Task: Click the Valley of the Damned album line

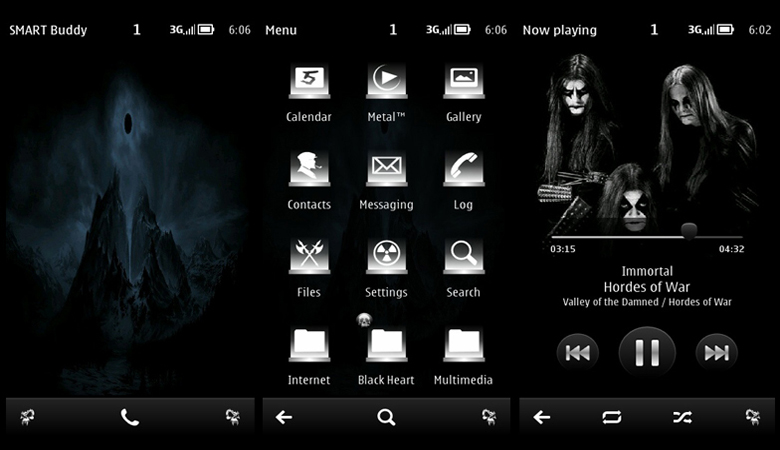Action: pyautogui.click(x=647, y=302)
